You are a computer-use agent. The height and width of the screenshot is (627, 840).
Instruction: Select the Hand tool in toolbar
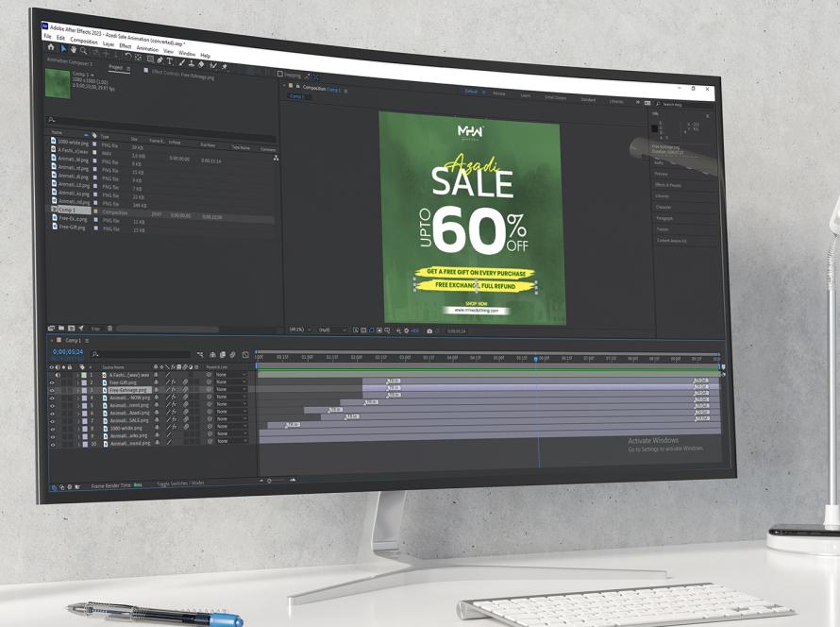[x=74, y=50]
